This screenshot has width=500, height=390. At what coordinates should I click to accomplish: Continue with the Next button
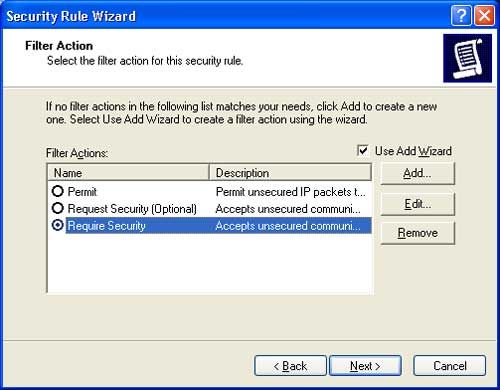coord(365,366)
